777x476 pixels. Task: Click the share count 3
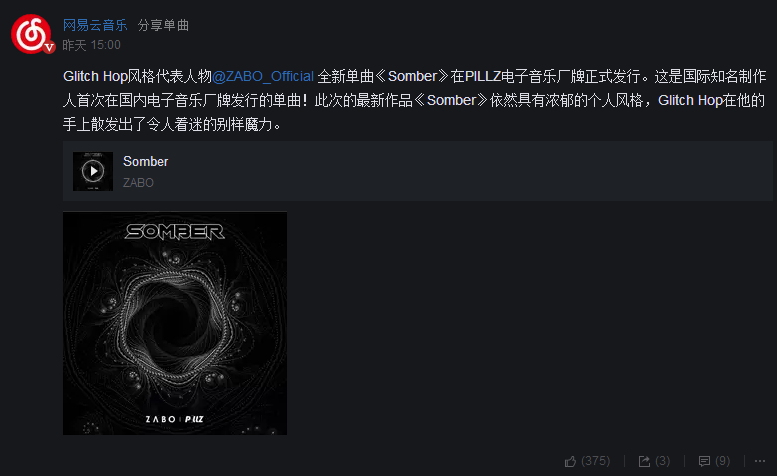663,461
